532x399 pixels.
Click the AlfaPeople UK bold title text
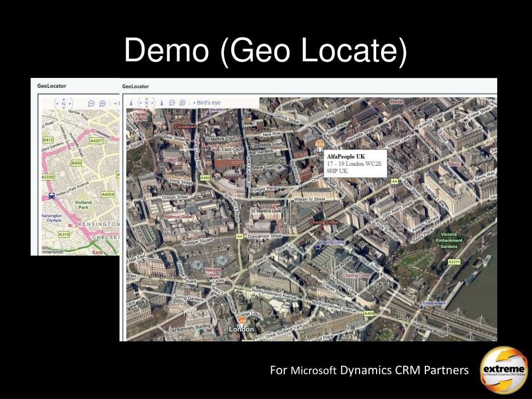point(346,156)
